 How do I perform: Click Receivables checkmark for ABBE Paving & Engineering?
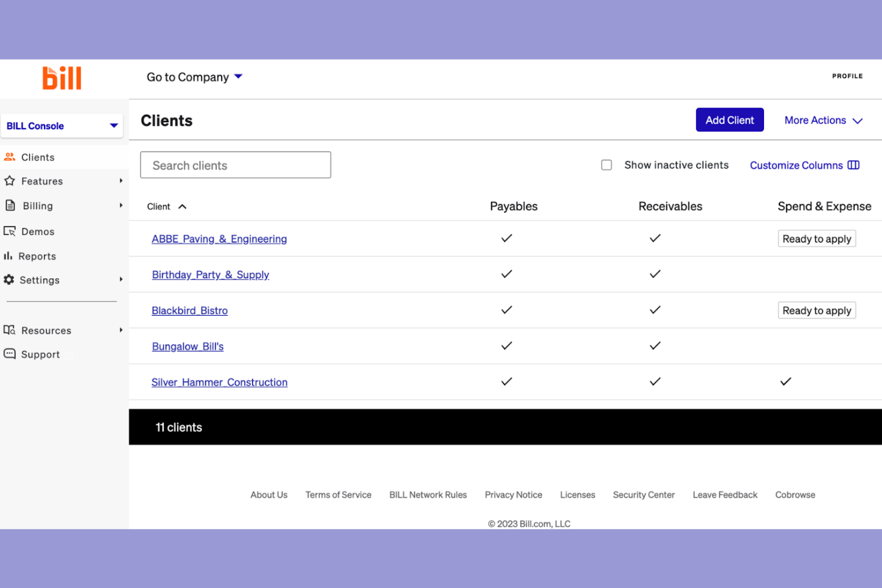[x=655, y=238]
